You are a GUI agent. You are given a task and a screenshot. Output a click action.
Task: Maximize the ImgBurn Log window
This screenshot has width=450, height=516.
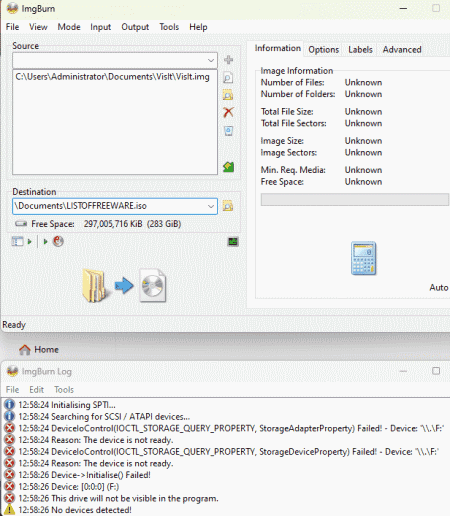coord(436,371)
